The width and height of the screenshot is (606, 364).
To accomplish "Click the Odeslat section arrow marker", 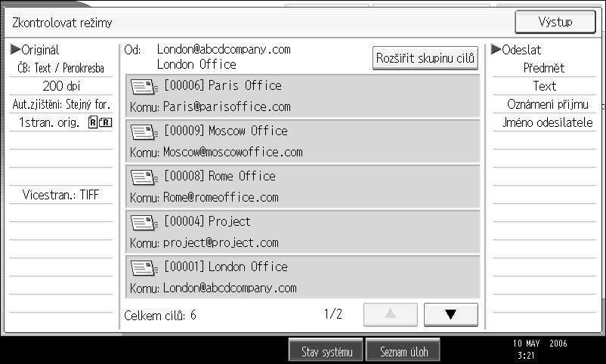I will point(496,49).
